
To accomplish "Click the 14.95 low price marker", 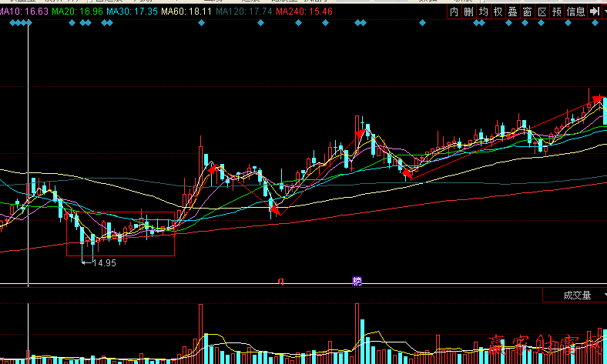I will click(103, 263).
